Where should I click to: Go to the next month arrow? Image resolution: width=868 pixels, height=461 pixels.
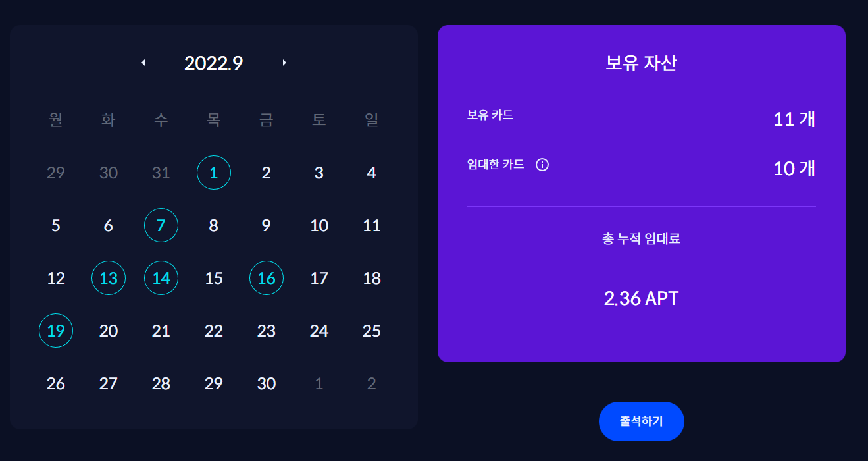coord(284,63)
